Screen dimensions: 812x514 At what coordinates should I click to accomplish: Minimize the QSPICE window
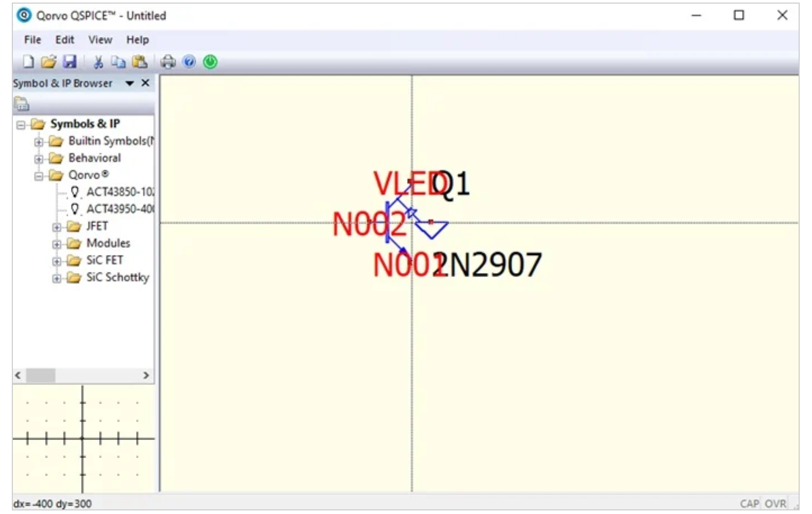pos(696,15)
